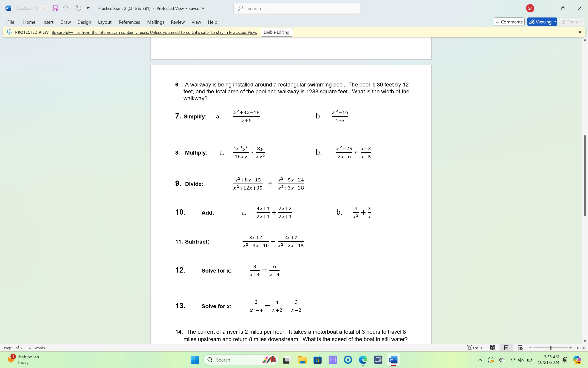Screen dimensions: 588x368
Task: Open Microsoft Edge from the taskbar
Action: (363, 360)
